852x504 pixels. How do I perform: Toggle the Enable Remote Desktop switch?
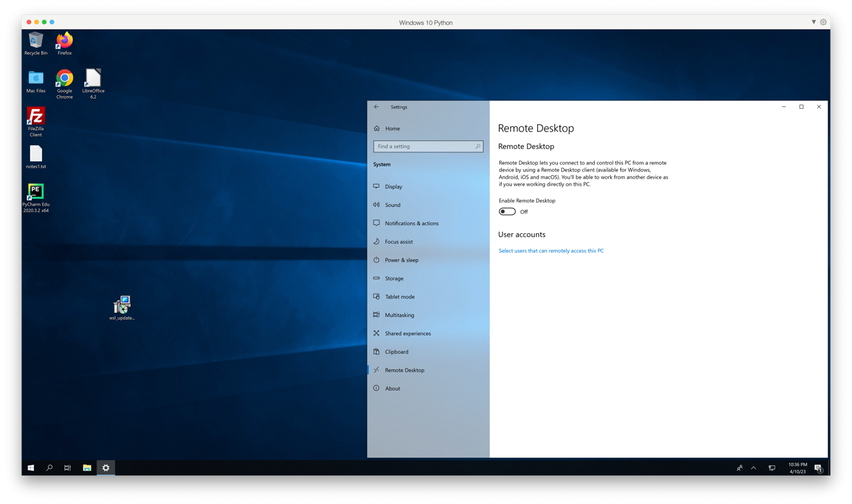507,211
